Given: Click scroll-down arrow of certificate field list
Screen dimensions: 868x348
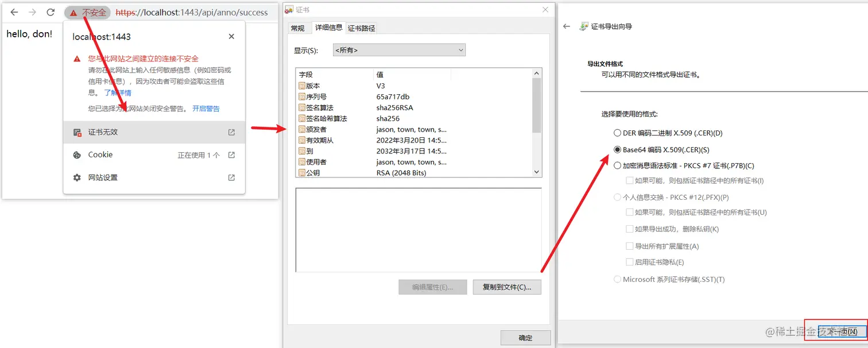Looking at the screenshot, I should point(537,172).
